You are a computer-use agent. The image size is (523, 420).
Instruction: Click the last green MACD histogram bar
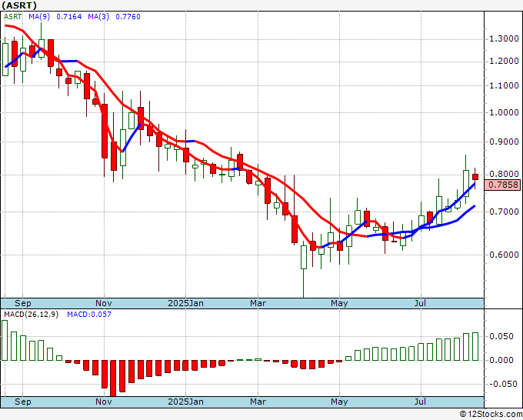475,346
